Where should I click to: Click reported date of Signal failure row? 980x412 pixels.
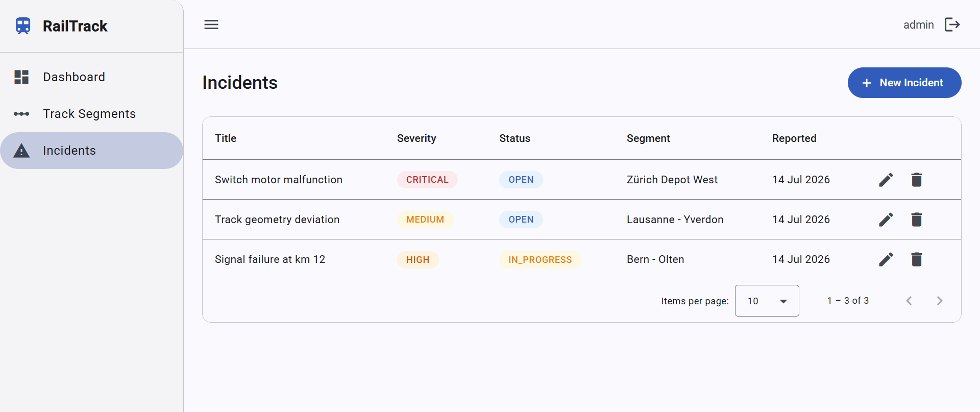801,259
